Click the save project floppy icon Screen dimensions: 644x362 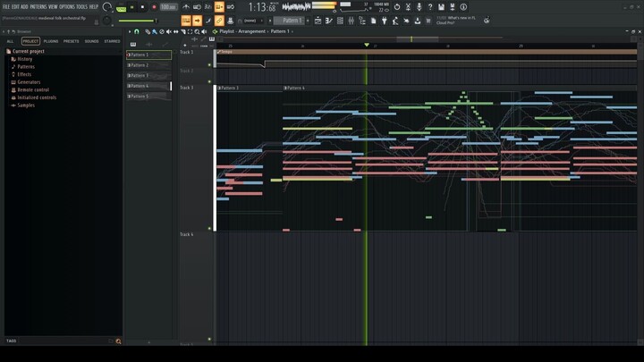point(441,7)
